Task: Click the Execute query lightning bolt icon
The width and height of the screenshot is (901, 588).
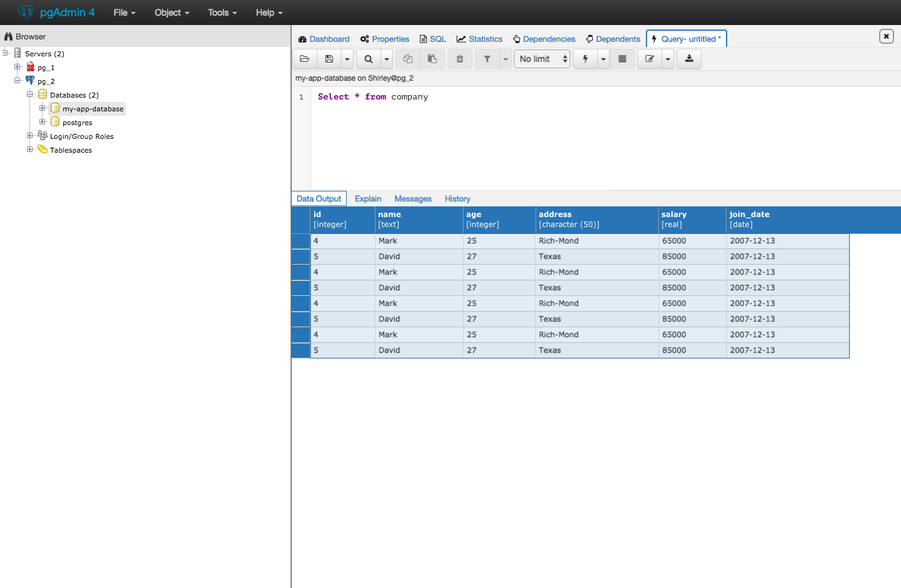Action: click(x=585, y=59)
